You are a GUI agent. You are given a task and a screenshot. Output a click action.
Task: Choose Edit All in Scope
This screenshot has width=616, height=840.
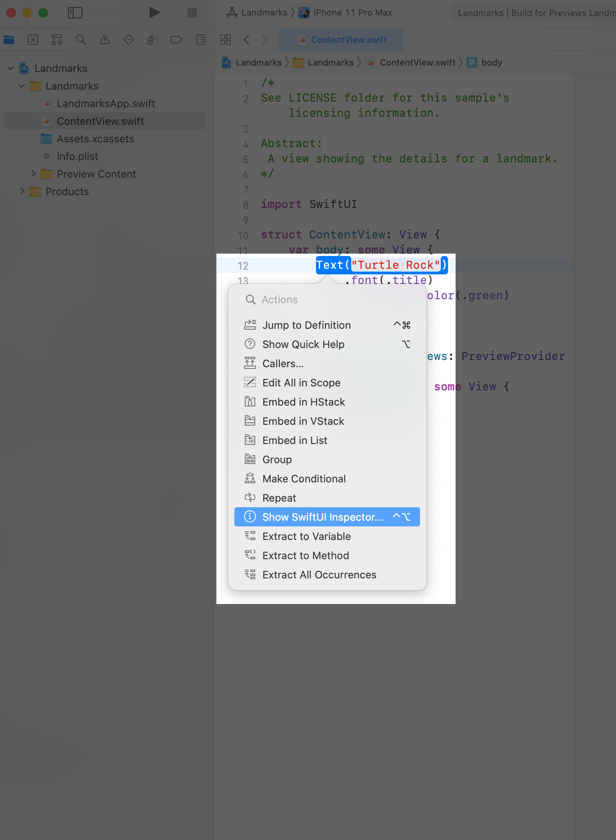[x=327, y=383]
